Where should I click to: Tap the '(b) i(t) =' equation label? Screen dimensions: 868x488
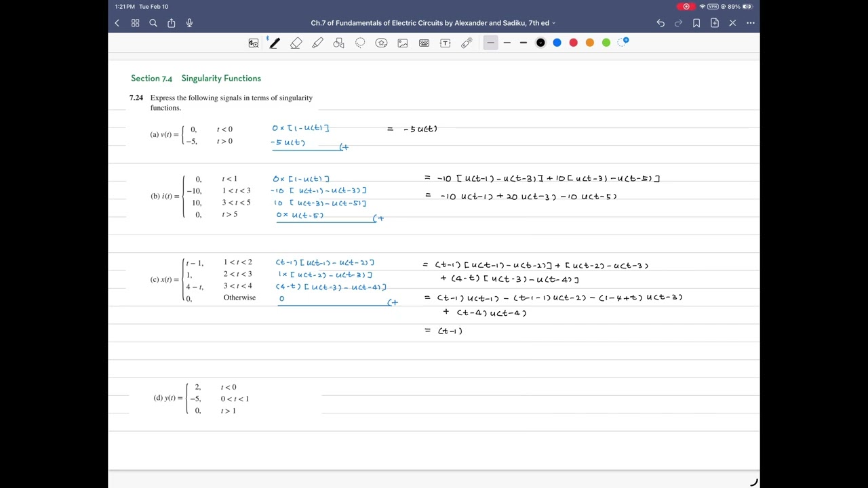(x=165, y=197)
